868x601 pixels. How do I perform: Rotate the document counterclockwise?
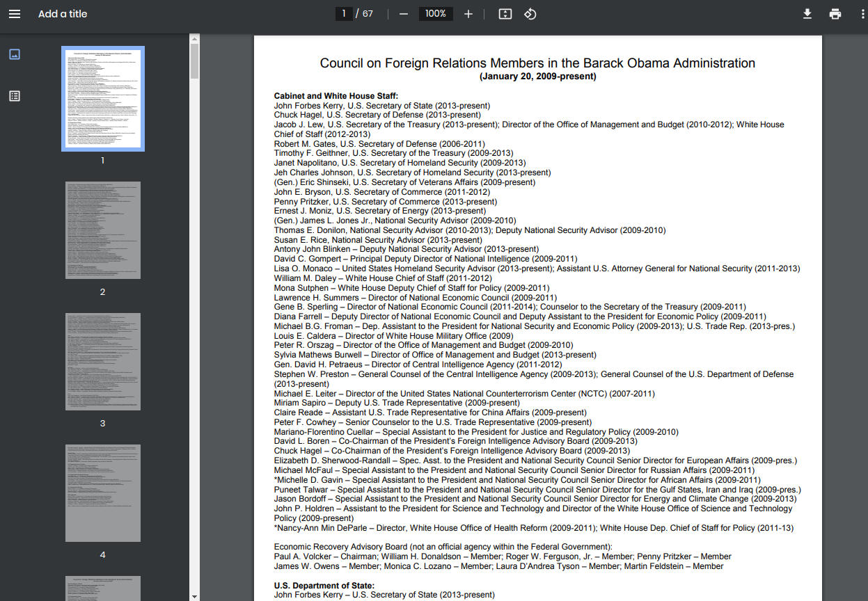click(530, 14)
